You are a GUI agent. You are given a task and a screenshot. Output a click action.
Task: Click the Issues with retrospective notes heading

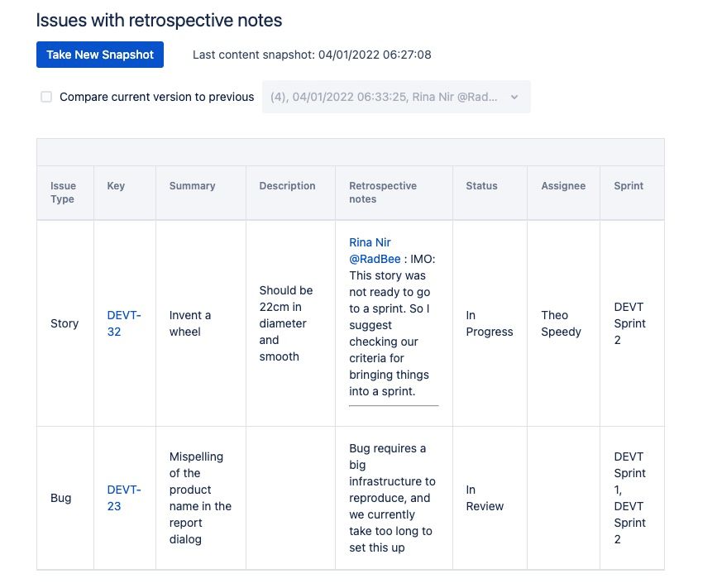tap(159, 20)
